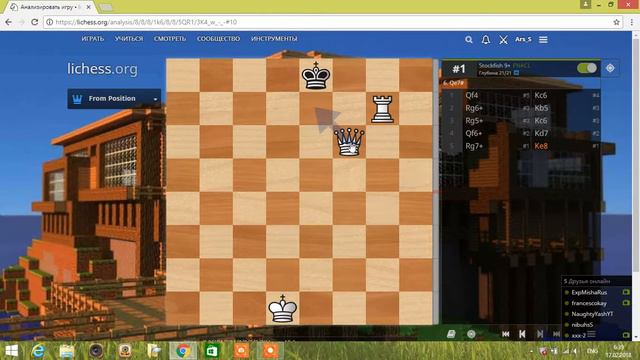Go to the first move
This screenshot has width=640, height=360.
[505, 334]
